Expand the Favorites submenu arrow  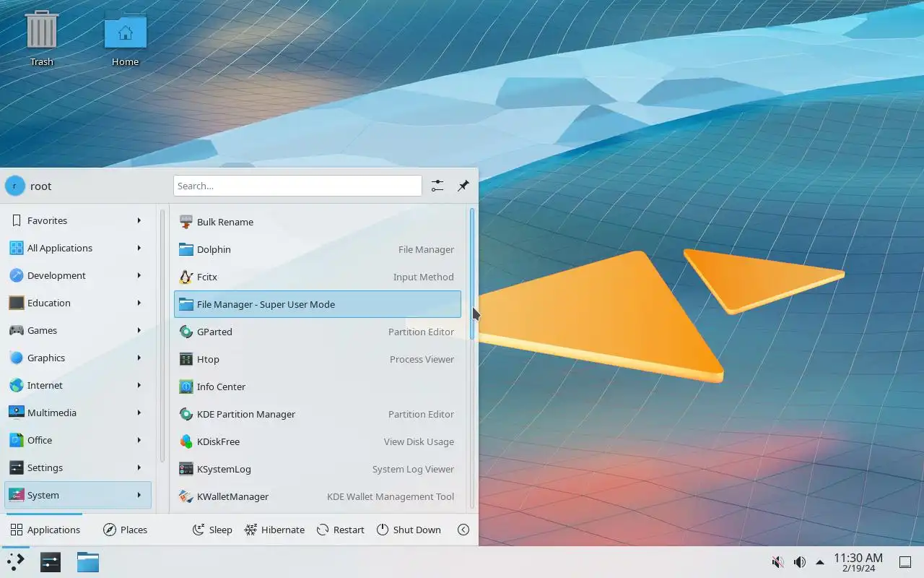(x=139, y=220)
